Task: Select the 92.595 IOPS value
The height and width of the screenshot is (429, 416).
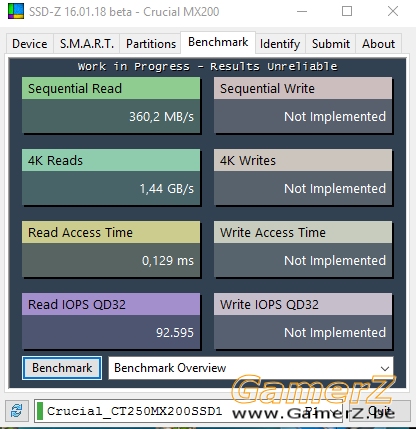Action: point(175,333)
